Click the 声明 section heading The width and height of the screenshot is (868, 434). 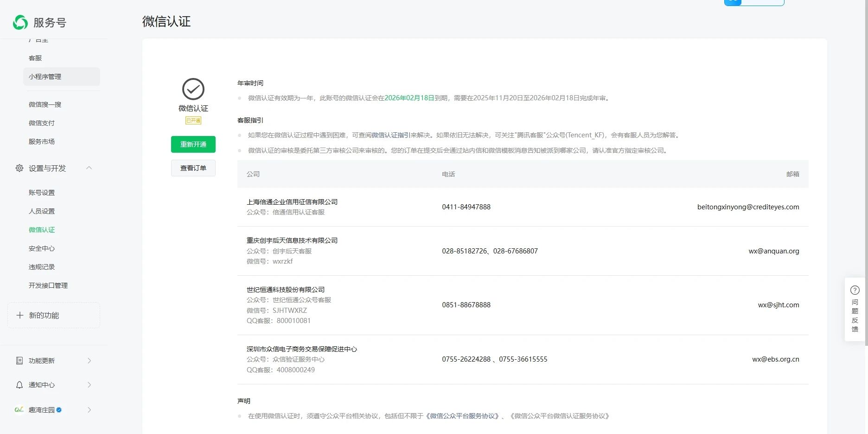click(244, 401)
